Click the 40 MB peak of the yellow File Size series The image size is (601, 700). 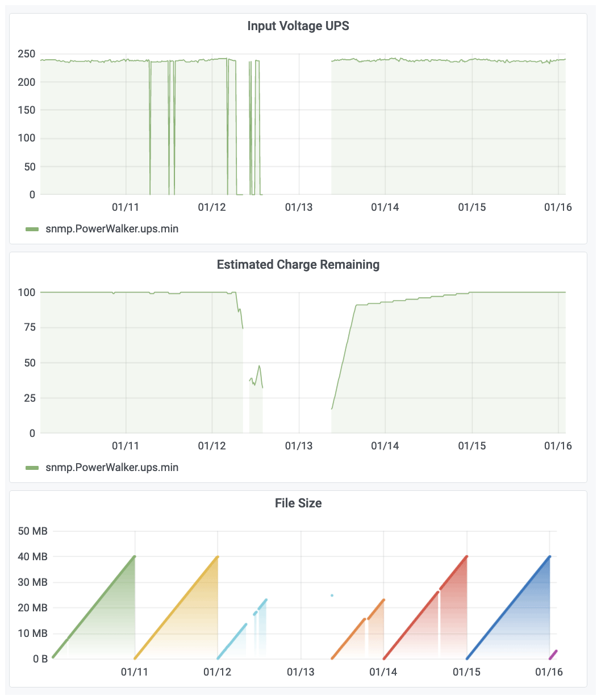[217, 557]
